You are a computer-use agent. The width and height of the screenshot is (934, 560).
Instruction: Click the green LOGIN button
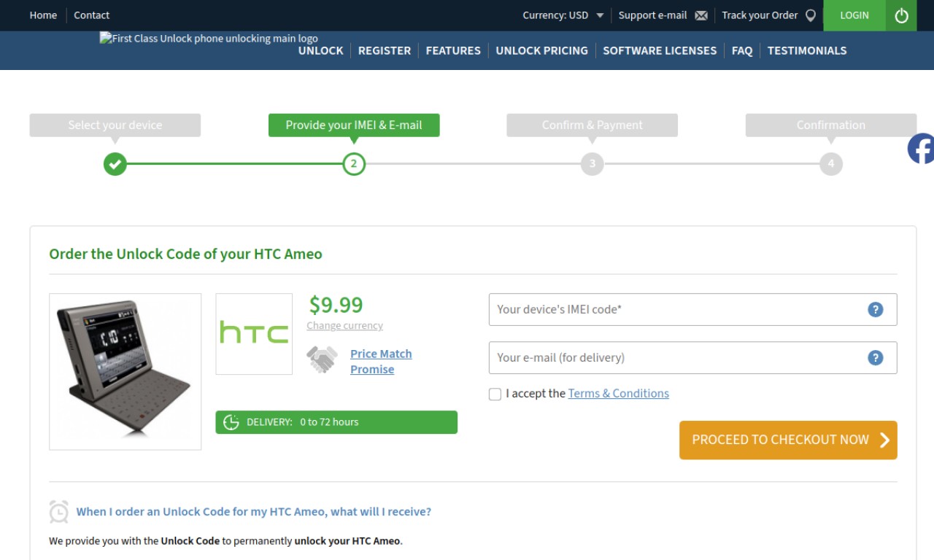pos(854,15)
